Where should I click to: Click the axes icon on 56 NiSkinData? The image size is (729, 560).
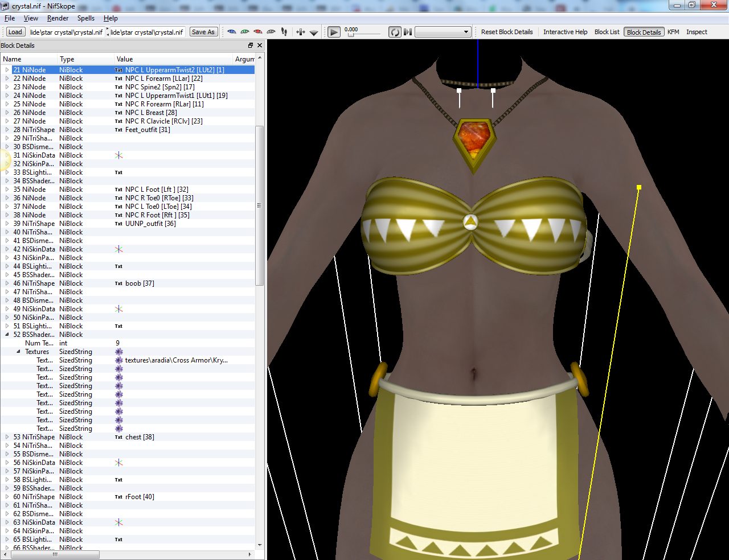tap(119, 463)
